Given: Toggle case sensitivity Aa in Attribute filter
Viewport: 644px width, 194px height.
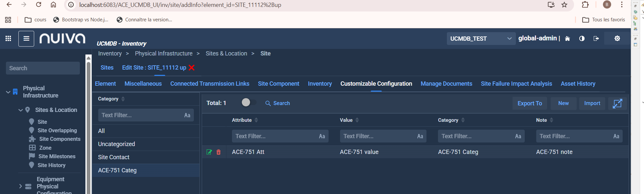Looking at the screenshot, I should (x=322, y=136).
